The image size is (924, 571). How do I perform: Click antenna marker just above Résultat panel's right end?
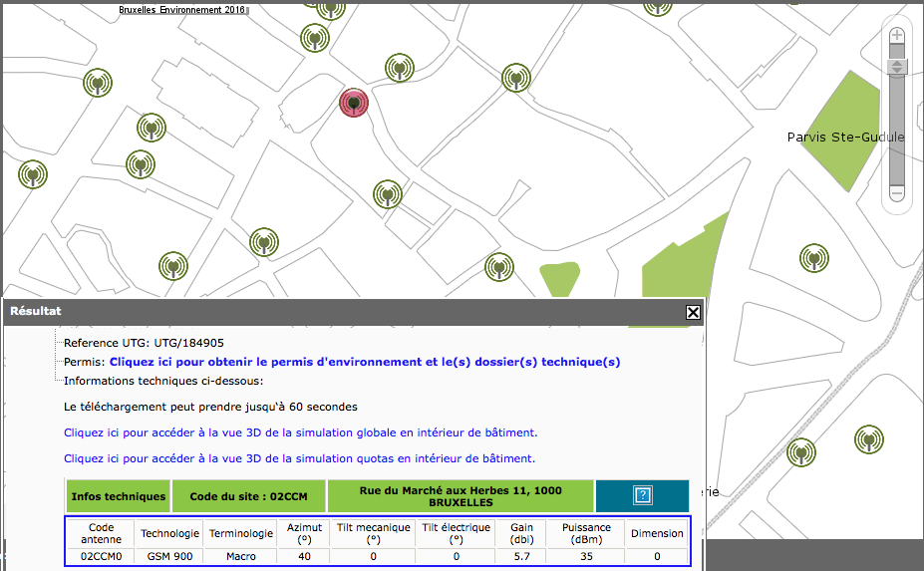tap(498, 267)
